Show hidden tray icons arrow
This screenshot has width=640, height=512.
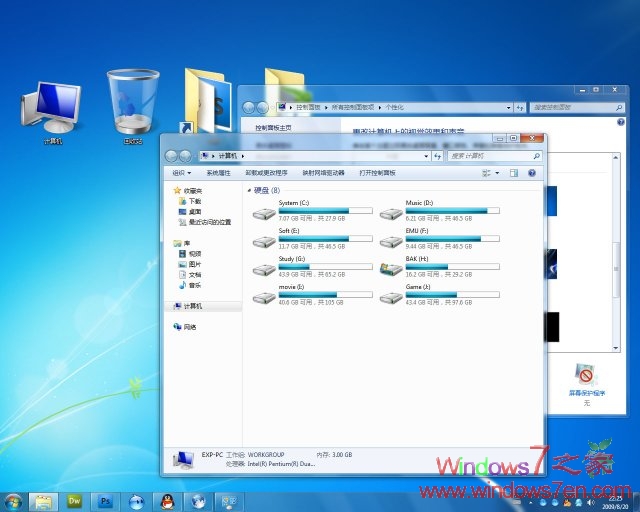tap(531, 503)
